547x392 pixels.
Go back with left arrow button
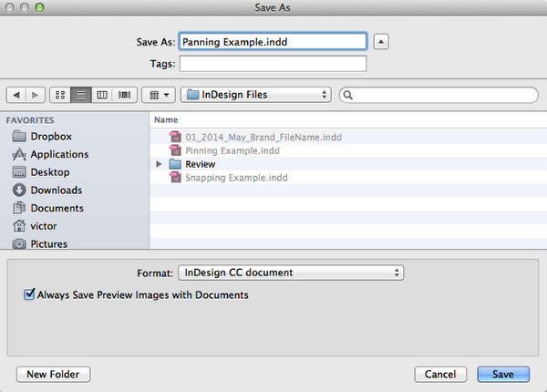16,95
